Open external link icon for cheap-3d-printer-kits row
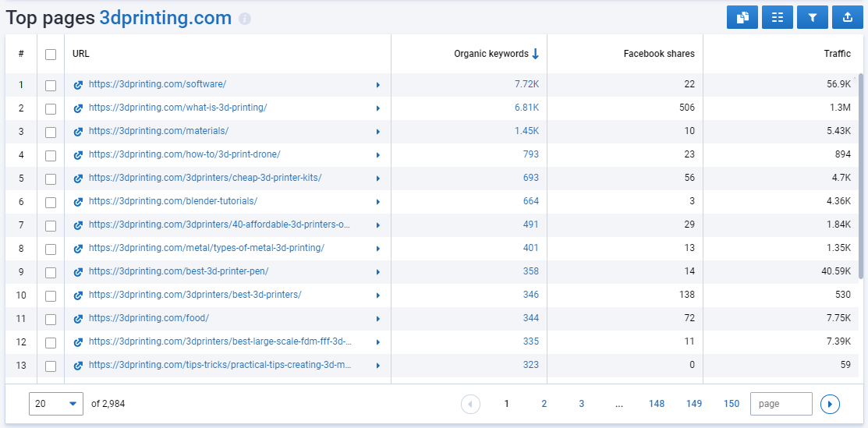 78,179
